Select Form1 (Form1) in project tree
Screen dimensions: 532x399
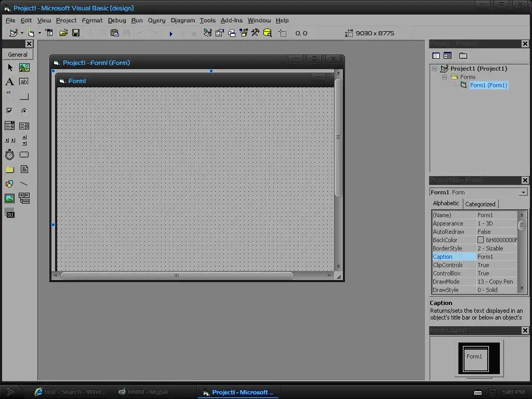(x=488, y=86)
